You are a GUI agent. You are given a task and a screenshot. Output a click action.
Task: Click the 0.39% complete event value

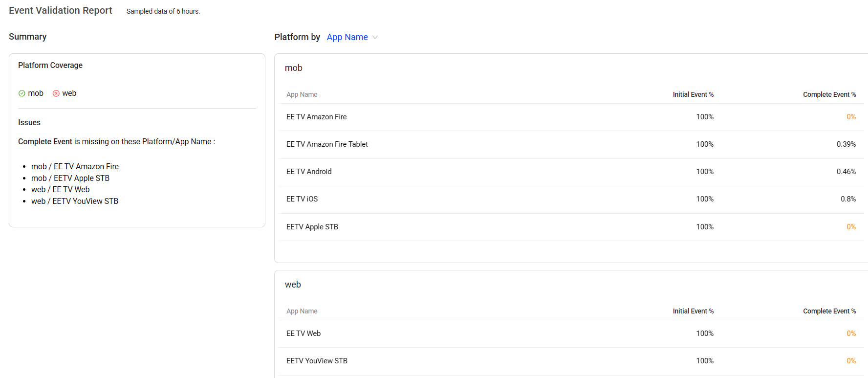[846, 144]
